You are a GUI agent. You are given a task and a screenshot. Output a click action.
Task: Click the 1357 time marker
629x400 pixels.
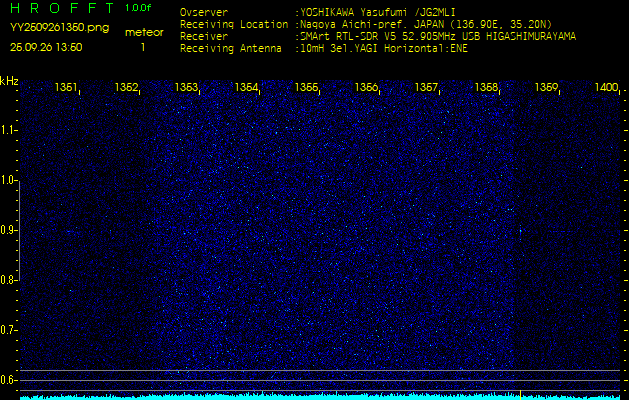point(426,87)
